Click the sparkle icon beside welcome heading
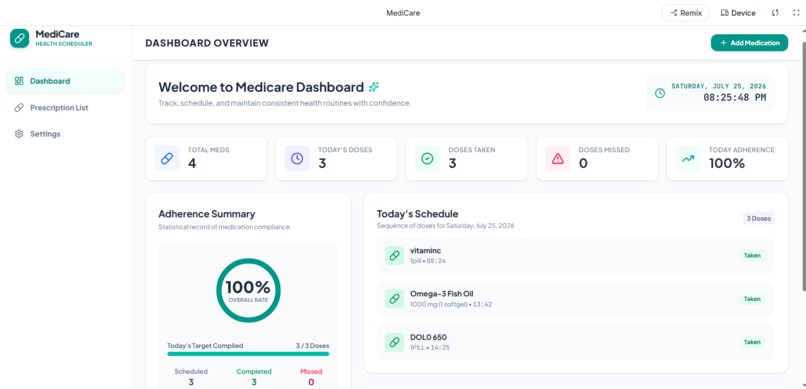Viewport: 806px width, 389px height. tap(374, 87)
